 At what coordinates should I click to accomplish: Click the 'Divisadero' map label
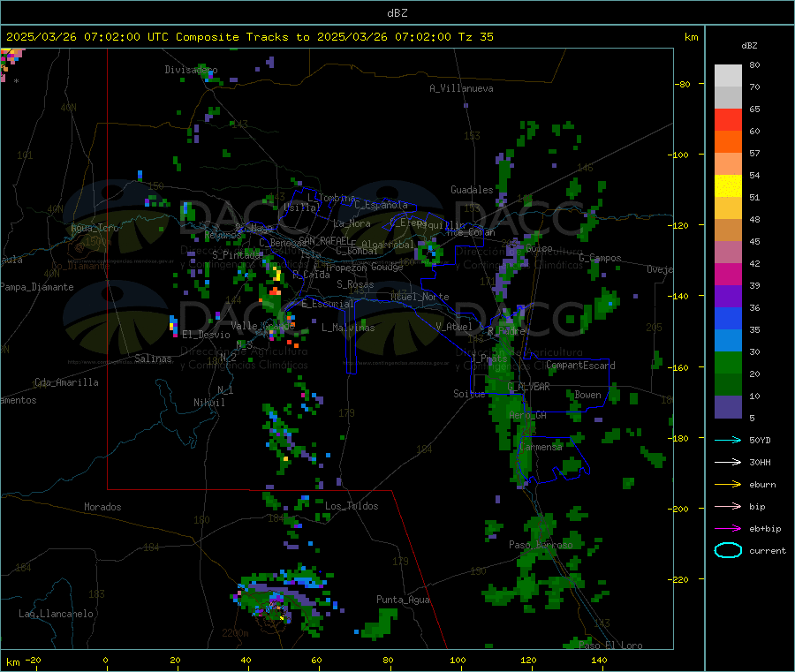(191, 70)
